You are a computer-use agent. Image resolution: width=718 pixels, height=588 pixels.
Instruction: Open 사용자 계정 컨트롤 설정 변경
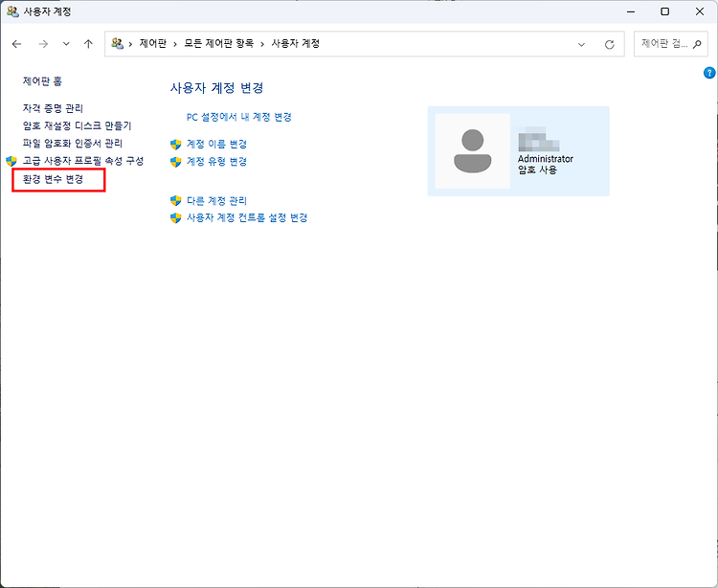[x=247, y=218]
